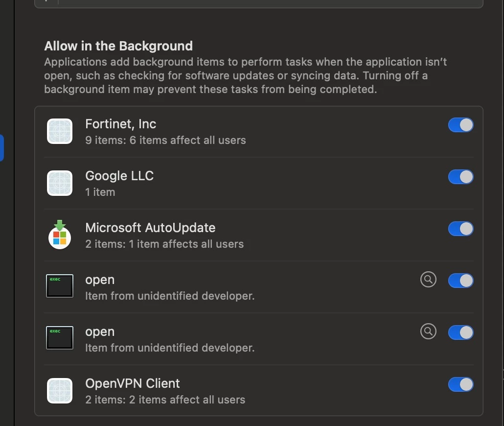
Task: Select the OpenVPN Client row title
Action: 133,383
